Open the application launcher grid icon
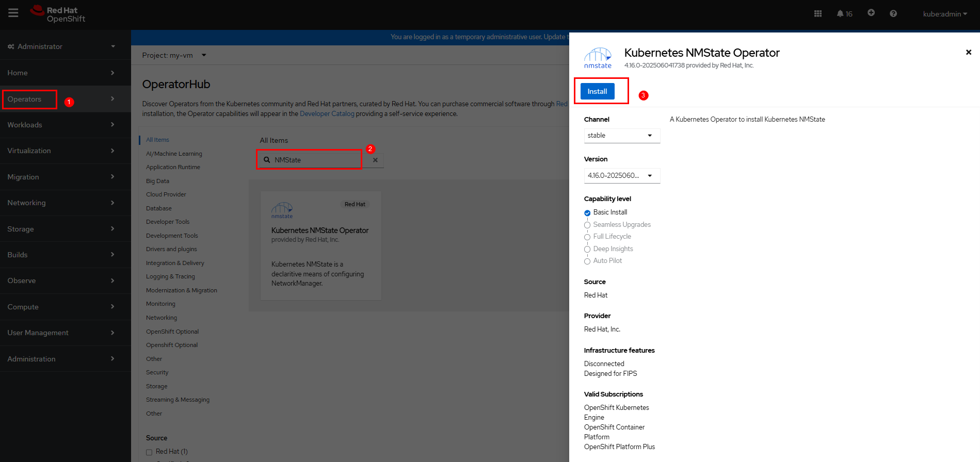 (818, 14)
